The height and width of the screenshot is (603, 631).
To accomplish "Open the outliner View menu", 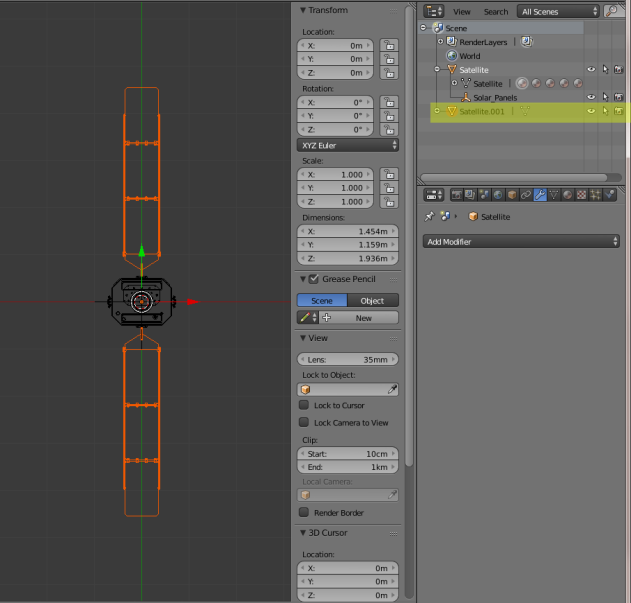I will click(461, 11).
